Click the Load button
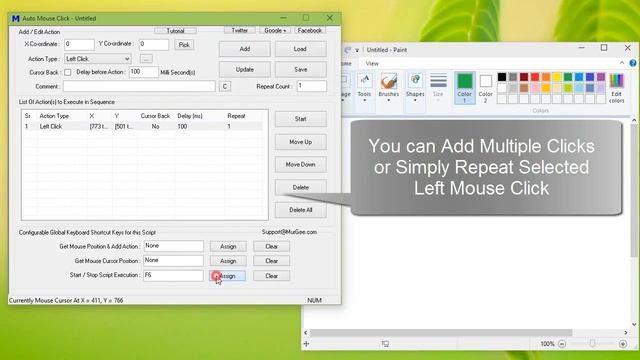This screenshot has width=640, height=360. click(300, 49)
